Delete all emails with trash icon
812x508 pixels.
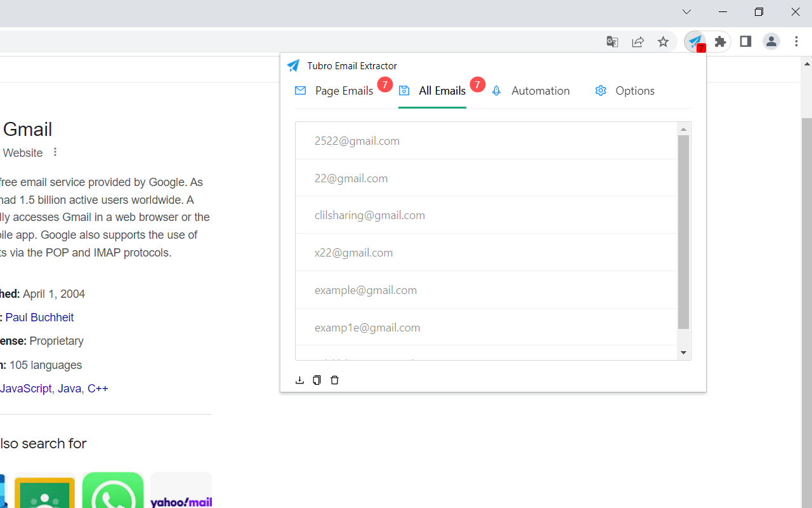(x=334, y=380)
